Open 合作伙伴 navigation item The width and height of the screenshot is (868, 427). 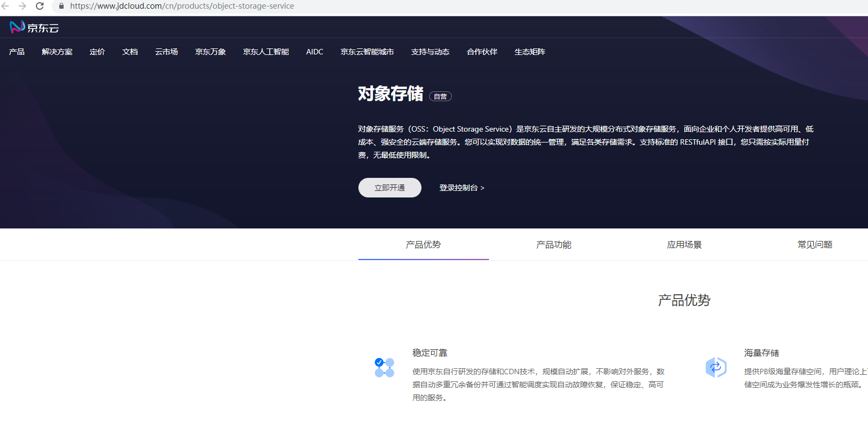tap(482, 52)
